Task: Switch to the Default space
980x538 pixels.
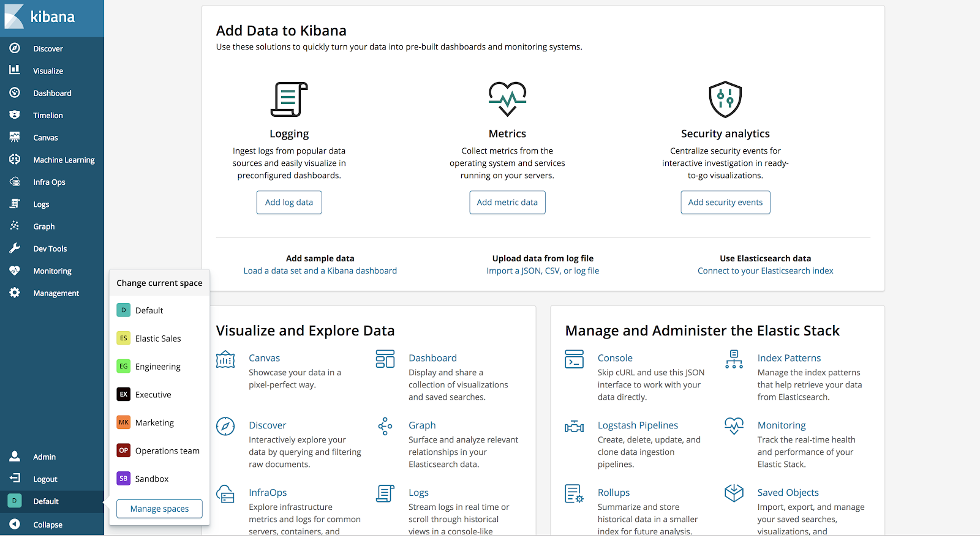Action: tap(159, 310)
